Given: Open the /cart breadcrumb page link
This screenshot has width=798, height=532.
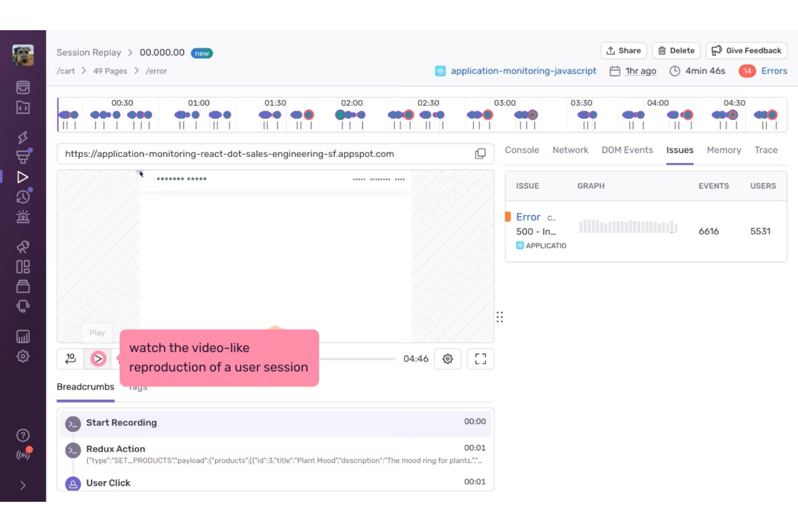Looking at the screenshot, I should [x=65, y=71].
